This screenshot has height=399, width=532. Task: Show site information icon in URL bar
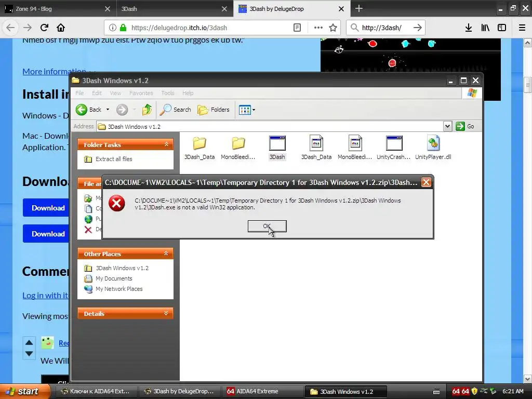pyautogui.click(x=113, y=28)
